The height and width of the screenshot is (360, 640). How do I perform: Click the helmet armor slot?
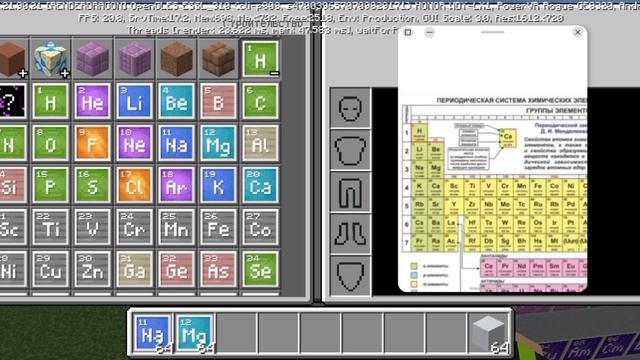pos(350,108)
